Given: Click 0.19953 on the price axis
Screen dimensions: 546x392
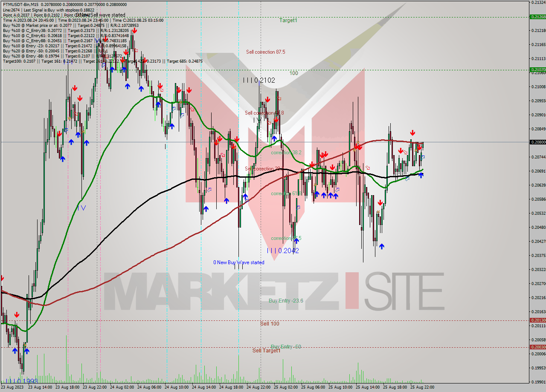Looking at the screenshot, I should click(539, 368).
